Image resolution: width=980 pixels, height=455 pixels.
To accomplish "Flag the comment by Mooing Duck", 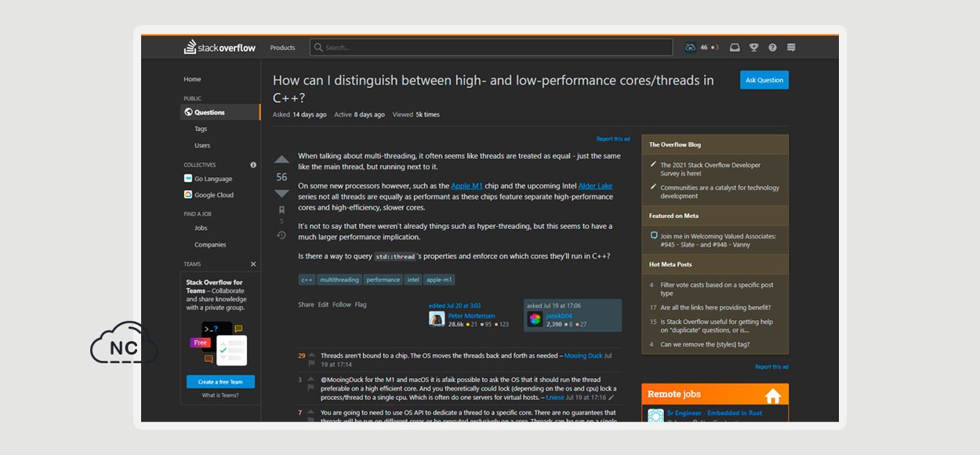I will click(x=311, y=365).
